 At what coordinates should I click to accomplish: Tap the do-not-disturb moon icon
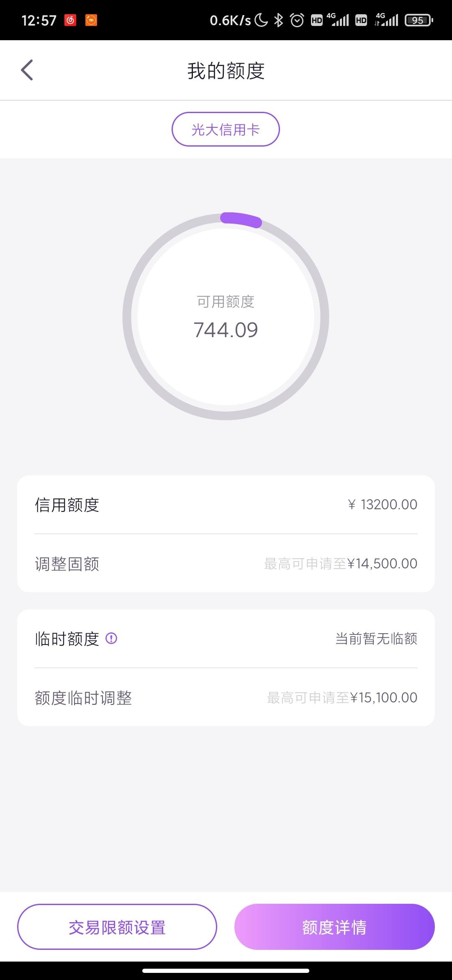[261, 20]
